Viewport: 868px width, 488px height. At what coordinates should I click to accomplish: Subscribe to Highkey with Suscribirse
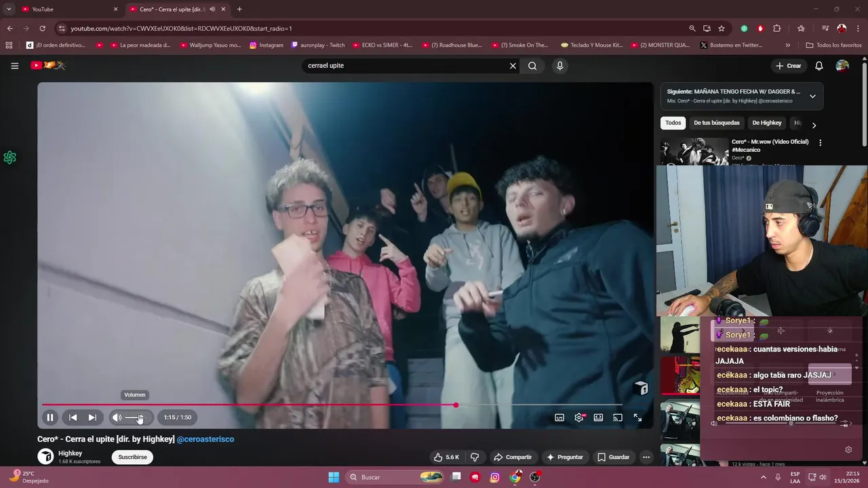pyautogui.click(x=132, y=457)
